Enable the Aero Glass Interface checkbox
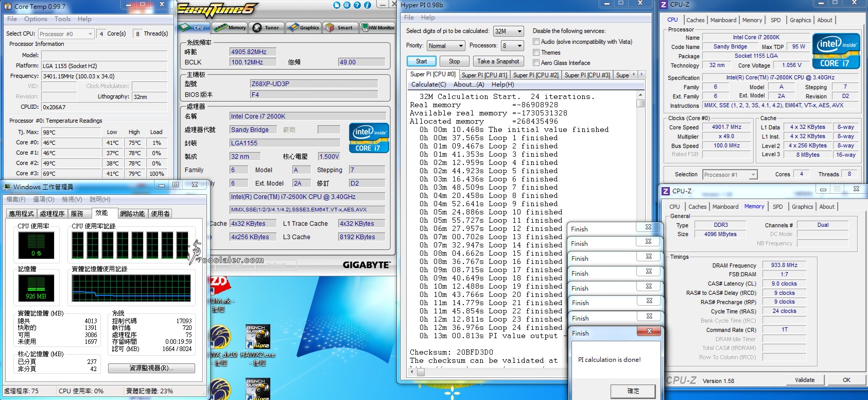The width and height of the screenshot is (868, 400). coord(536,63)
